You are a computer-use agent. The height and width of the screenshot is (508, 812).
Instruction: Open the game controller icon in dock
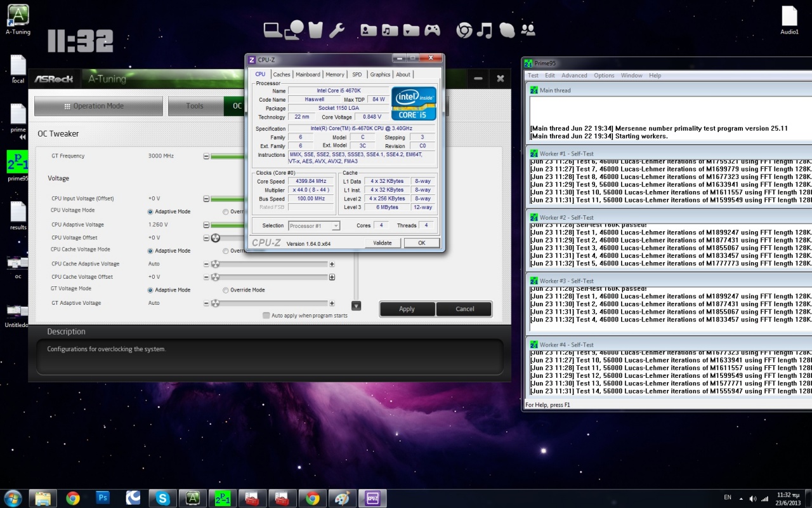click(x=433, y=30)
